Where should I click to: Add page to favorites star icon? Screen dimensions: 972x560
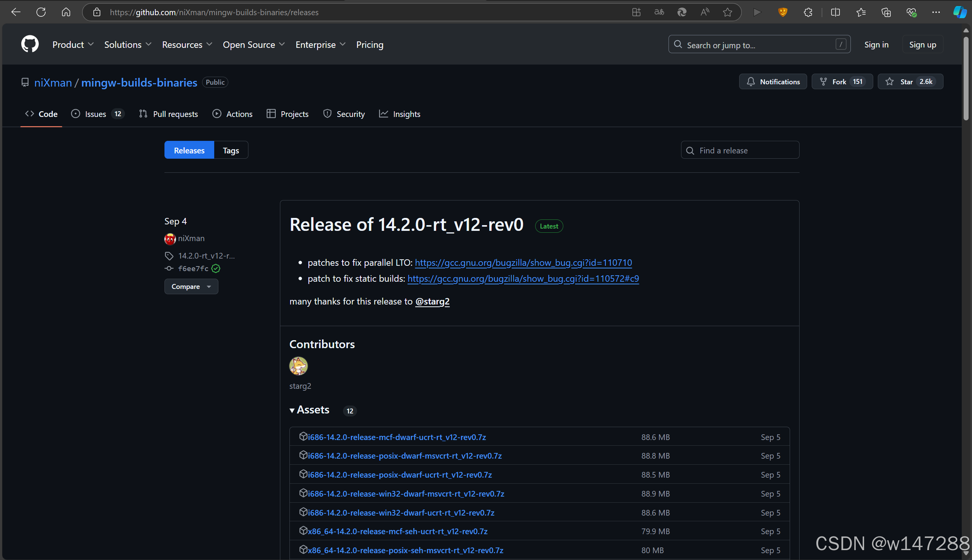tap(727, 12)
